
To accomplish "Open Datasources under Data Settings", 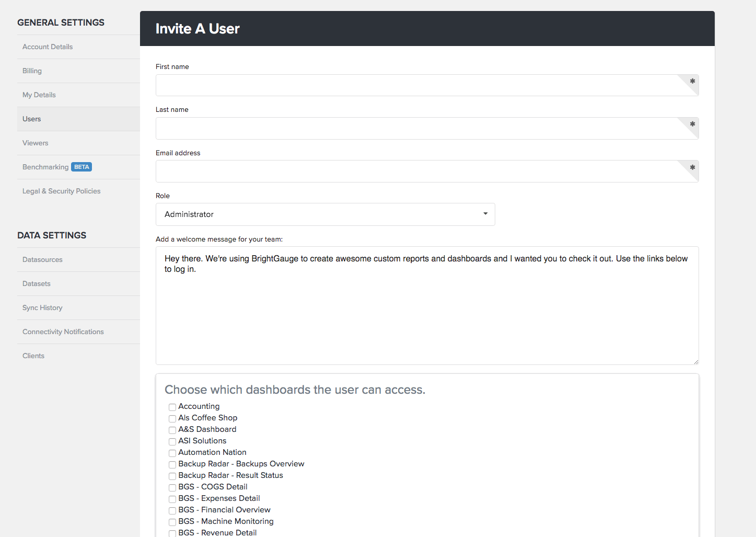I will tap(42, 259).
